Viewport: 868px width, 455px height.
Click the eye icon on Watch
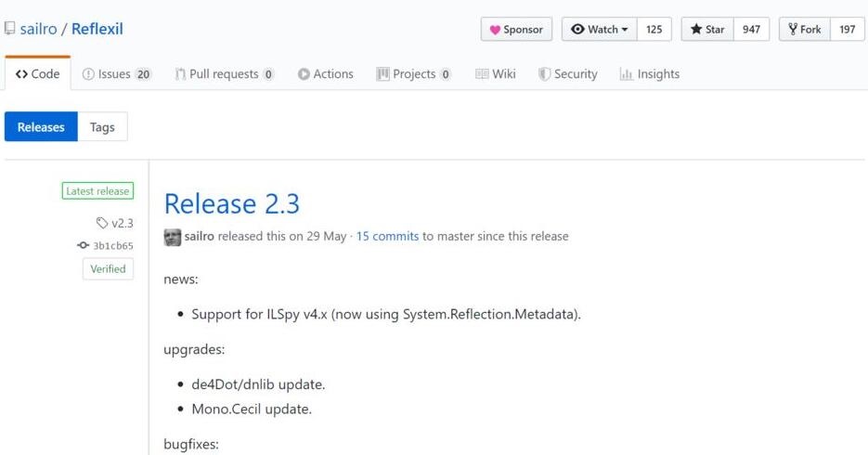(577, 30)
